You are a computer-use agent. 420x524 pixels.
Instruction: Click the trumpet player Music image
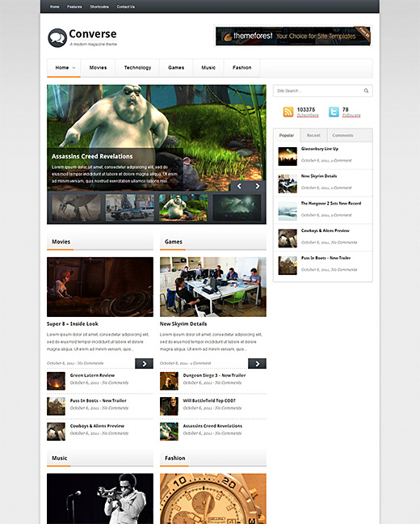point(100,499)
